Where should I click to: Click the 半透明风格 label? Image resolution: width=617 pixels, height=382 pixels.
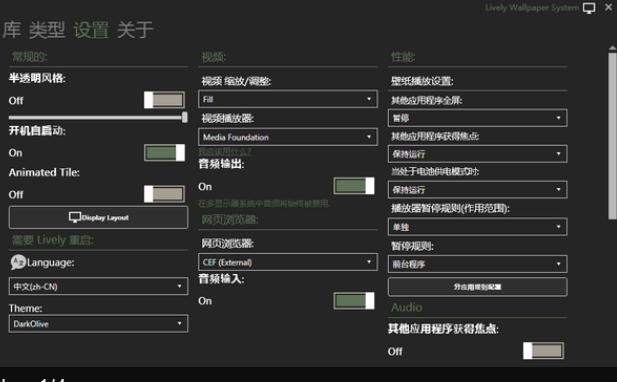[37, 78]
